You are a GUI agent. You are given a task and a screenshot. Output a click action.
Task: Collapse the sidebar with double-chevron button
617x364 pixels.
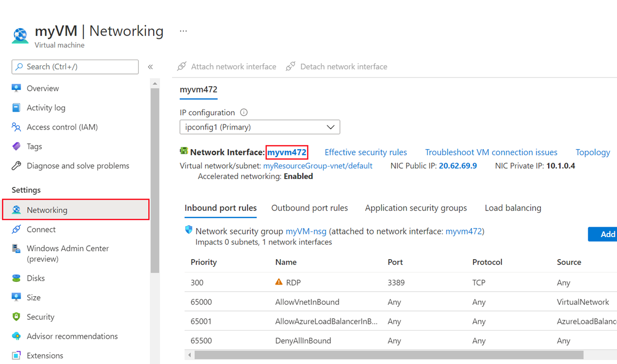click(x=151, y=67)
